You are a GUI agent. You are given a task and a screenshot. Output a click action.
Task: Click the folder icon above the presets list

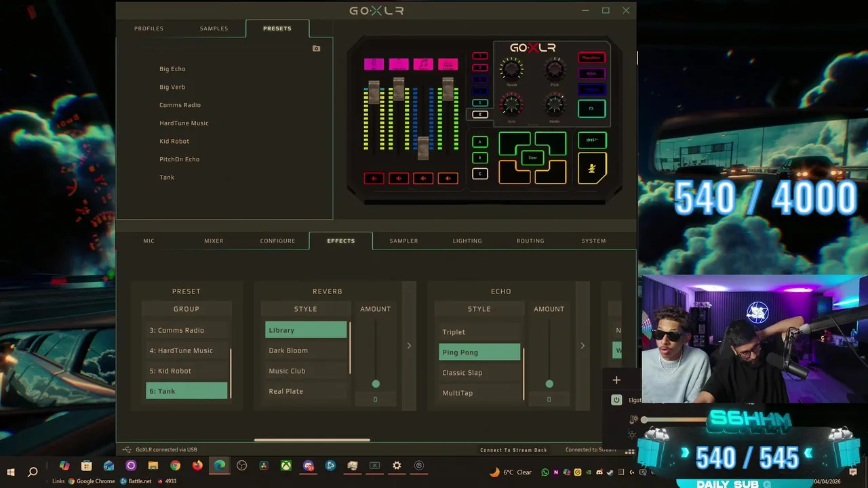[316, 49]
